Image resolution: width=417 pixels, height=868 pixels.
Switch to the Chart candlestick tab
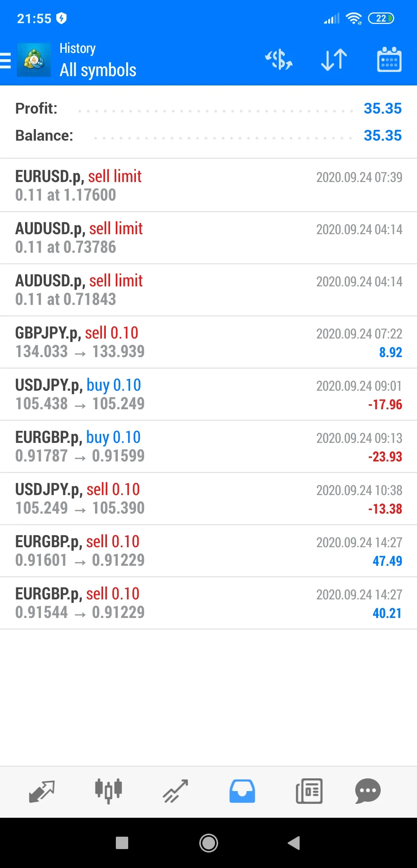coord(108,791)
